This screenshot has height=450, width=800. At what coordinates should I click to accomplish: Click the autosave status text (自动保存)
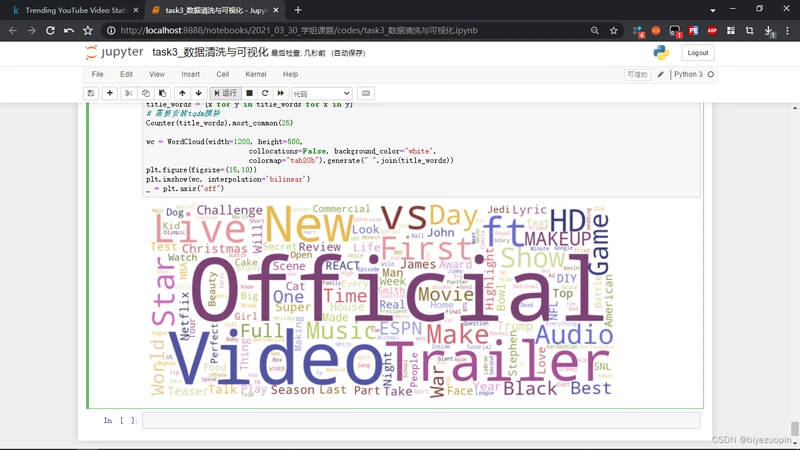(x=348, y=53)
